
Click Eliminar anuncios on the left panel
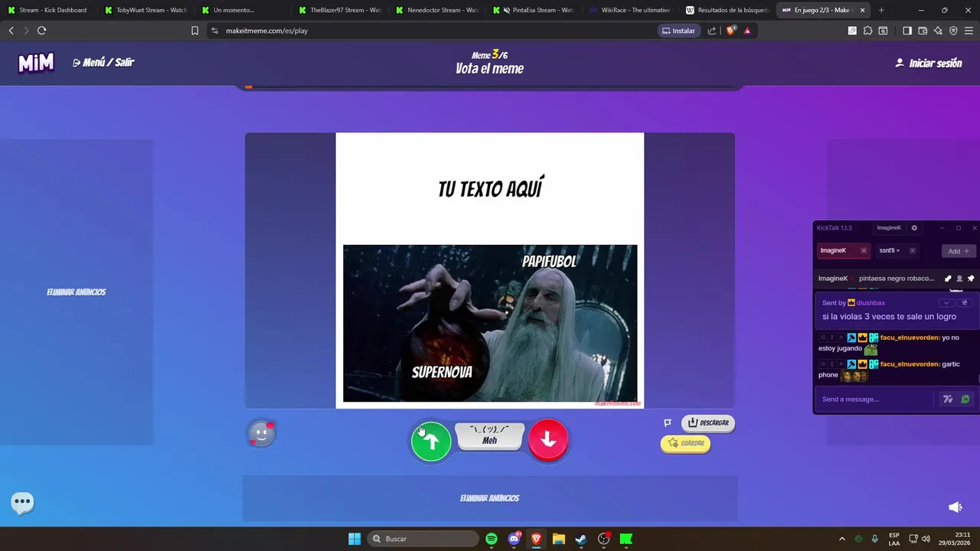click(77, 292)
